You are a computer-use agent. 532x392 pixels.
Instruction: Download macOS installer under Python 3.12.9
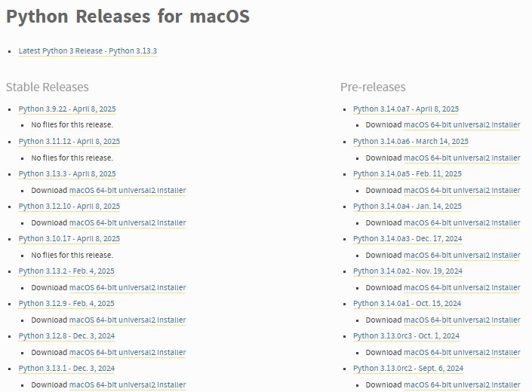pos(127,320)
